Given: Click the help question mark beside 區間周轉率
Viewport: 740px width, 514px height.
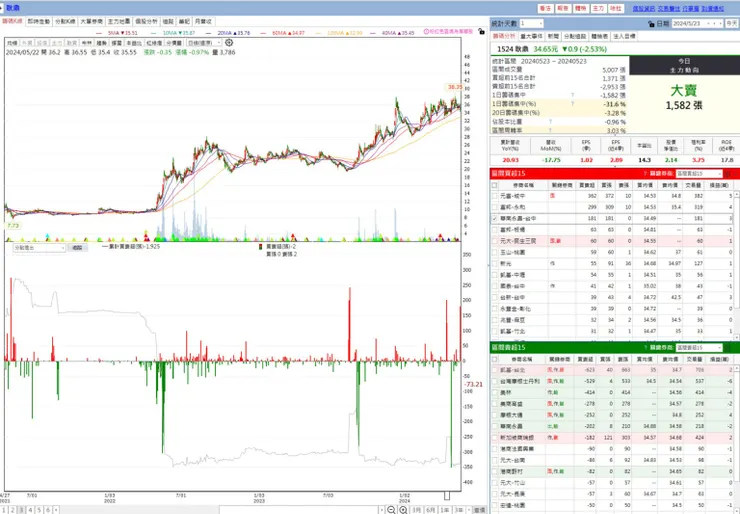Looking at the screenshot, I should click(550, 130).
